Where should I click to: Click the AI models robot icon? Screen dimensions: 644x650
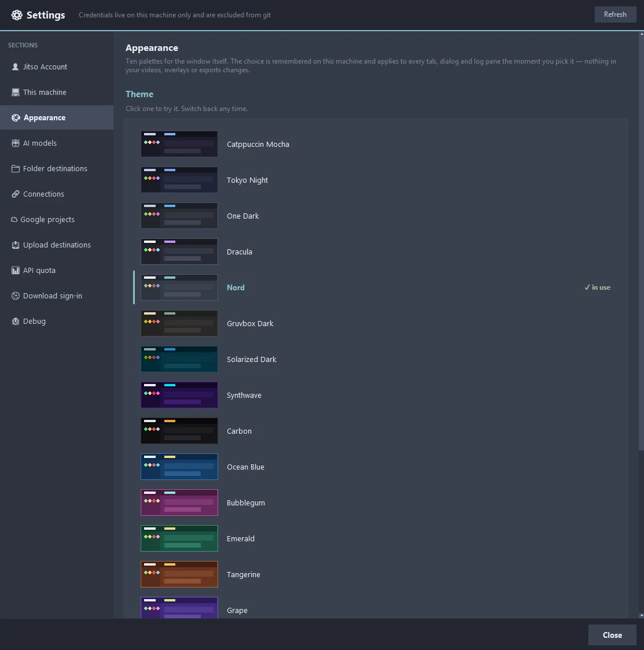(16, 143)
